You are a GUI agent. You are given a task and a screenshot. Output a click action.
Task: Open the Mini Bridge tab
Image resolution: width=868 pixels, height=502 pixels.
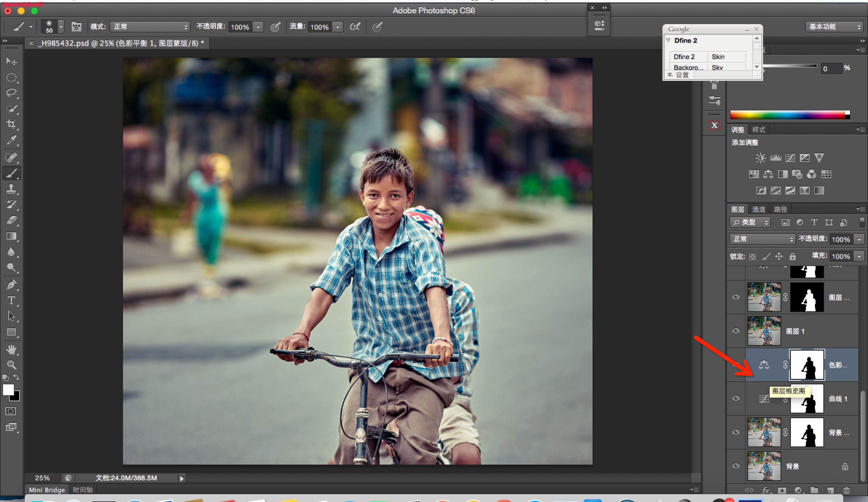point(47,490)
